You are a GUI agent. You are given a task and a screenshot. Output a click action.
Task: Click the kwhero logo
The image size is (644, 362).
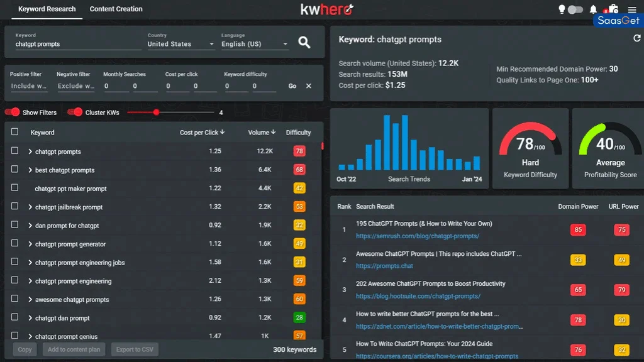[327, 9]
